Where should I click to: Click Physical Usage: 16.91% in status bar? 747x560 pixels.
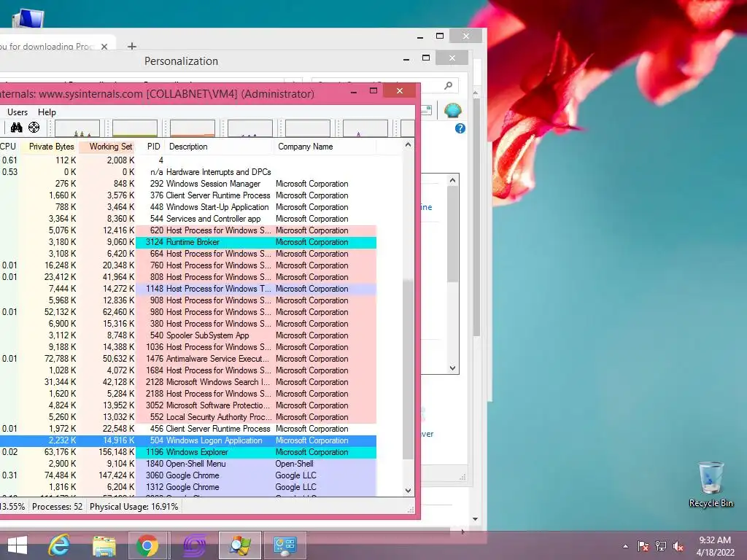coord(134,507)
